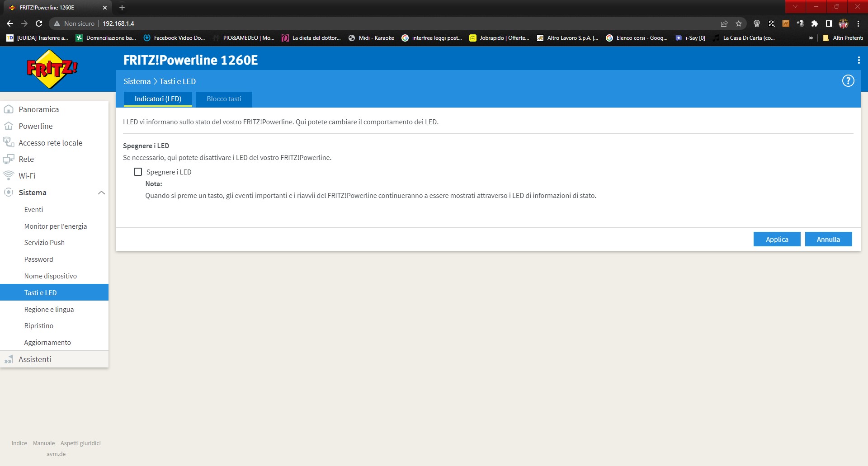Screen dimensions: 868x466
Task: Open the browser profile avatar
Action: pos(844,24)
